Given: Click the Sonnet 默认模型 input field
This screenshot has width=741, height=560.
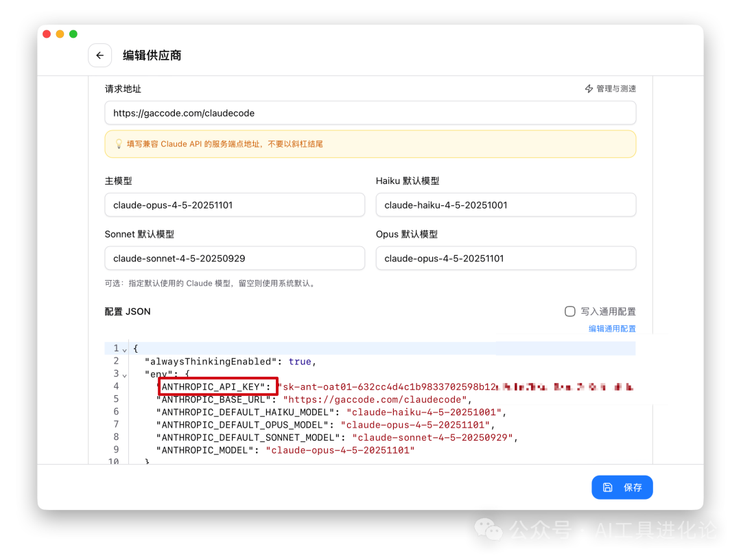Looking at the screenshot, I should pos(235,258).
